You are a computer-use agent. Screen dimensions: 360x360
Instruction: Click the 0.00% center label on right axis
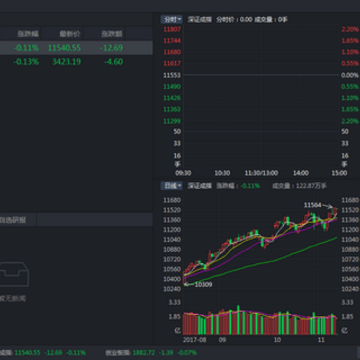[x=350, y=75]
